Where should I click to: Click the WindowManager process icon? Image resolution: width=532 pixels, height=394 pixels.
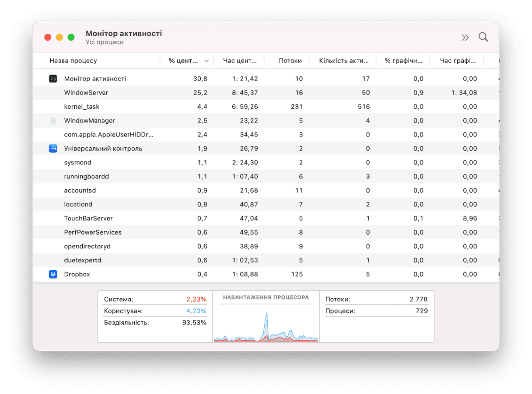tap(53, 121)
